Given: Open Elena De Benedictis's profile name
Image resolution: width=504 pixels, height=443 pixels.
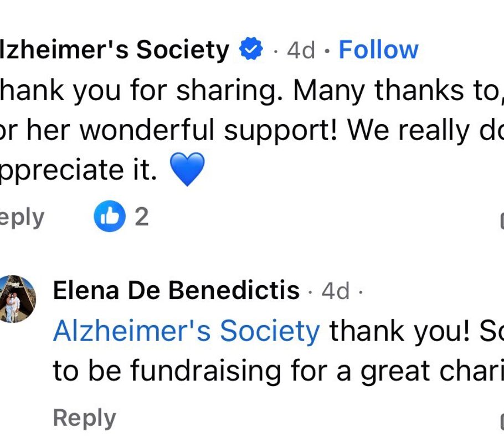Looking at the screenshot, I should 176,290.
